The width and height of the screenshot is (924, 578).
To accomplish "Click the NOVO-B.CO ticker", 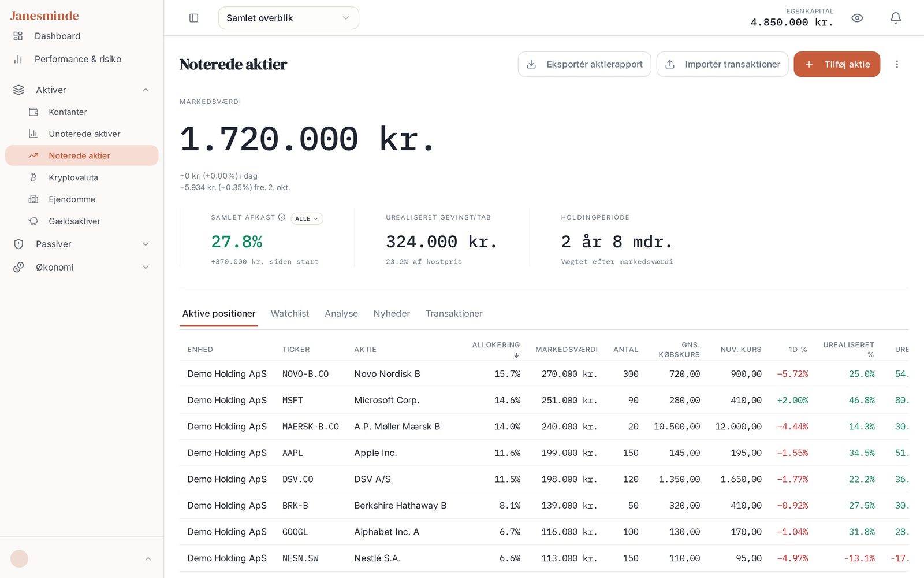I will pyautogui.click(x=305, y=374).
